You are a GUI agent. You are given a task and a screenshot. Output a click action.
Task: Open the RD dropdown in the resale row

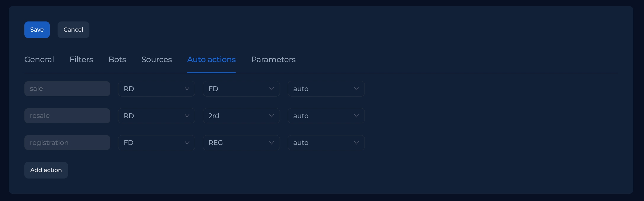(x=156, y=116)
